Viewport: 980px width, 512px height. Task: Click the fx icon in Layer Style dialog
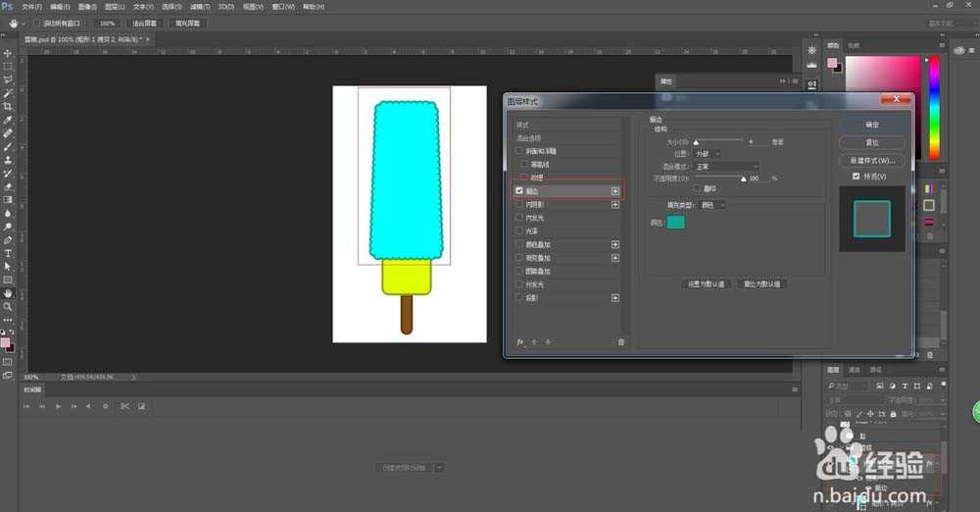pyautogui.click(x=520, y=342)
